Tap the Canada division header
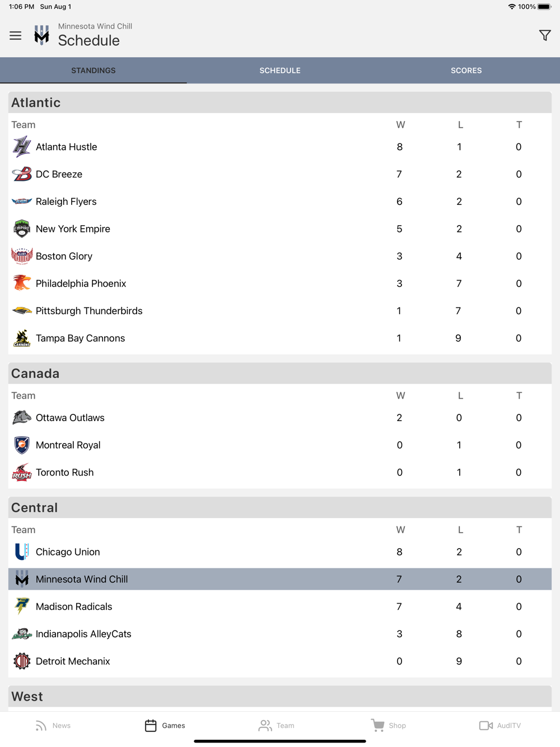The width and height of the screenshot is (560, 747). [280, 373]
